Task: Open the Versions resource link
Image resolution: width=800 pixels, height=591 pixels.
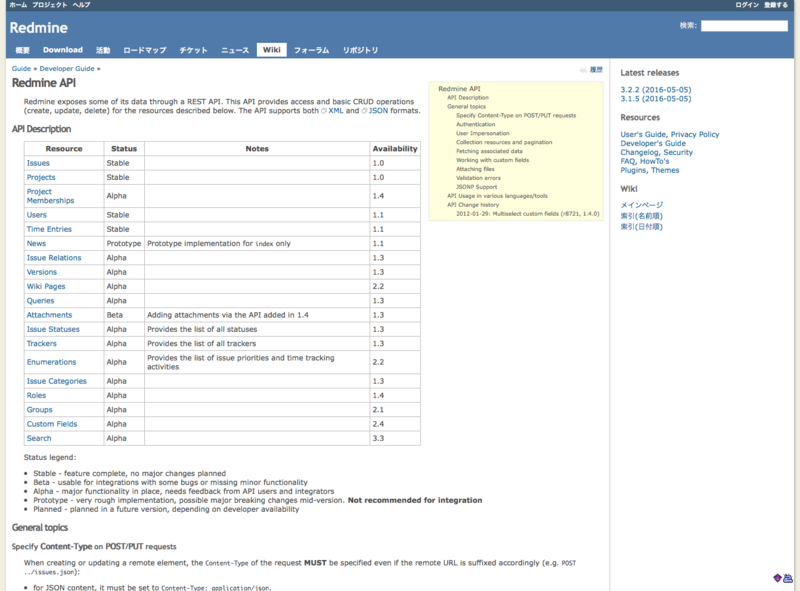Action: (x=42, y=272)
